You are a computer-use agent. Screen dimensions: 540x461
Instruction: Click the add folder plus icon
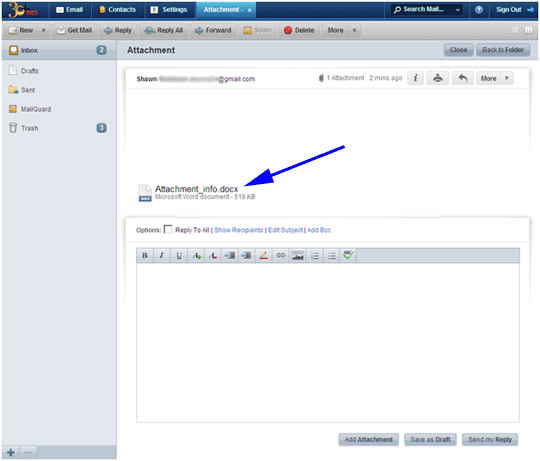click(11, 452)
